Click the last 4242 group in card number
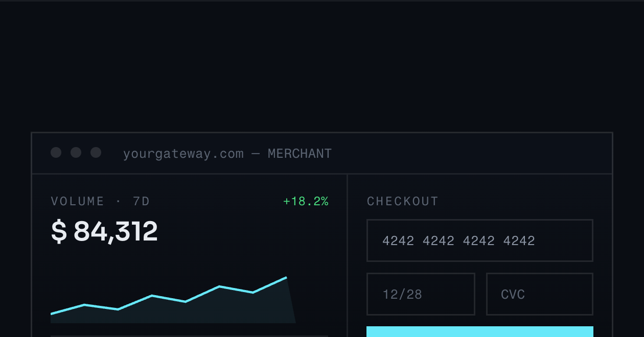The image size is (644, 337). 519,240
